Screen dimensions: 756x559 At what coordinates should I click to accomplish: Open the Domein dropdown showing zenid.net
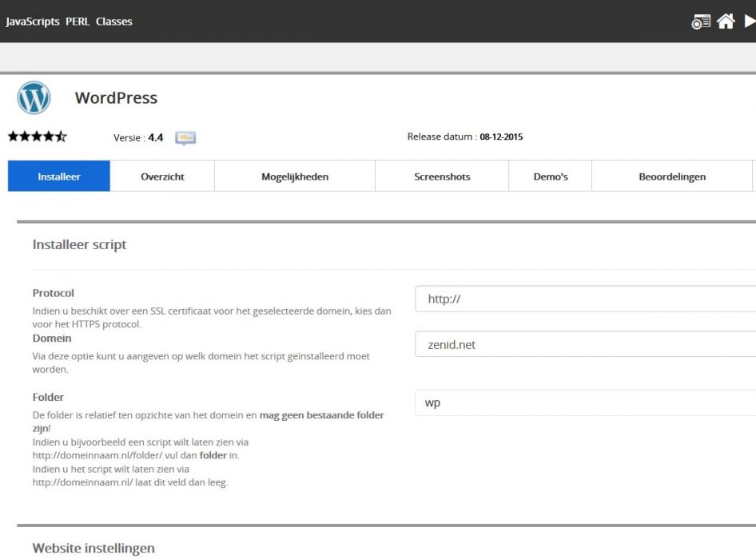585,344
